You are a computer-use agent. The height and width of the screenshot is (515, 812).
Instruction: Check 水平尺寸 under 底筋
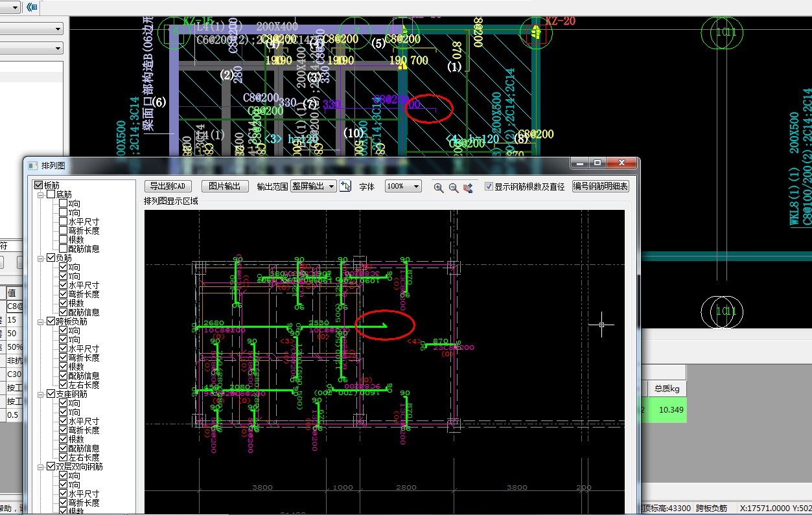63,222
